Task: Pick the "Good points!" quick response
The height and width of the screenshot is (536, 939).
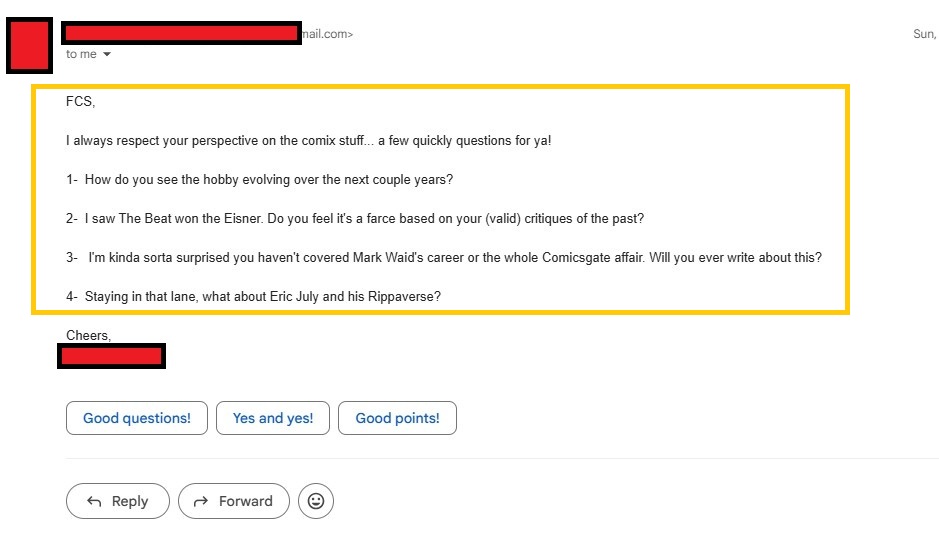Action: click(397, 418)
